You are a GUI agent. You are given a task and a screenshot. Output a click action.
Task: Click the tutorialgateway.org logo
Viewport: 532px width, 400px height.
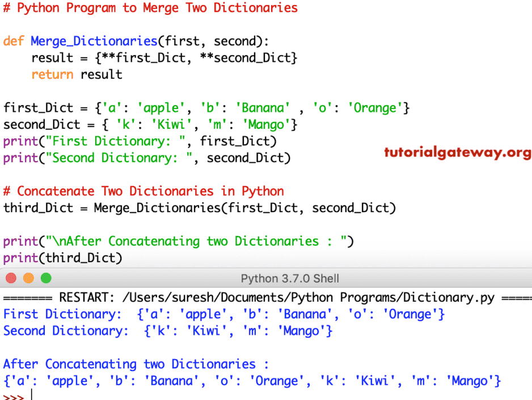coord(457,152)
